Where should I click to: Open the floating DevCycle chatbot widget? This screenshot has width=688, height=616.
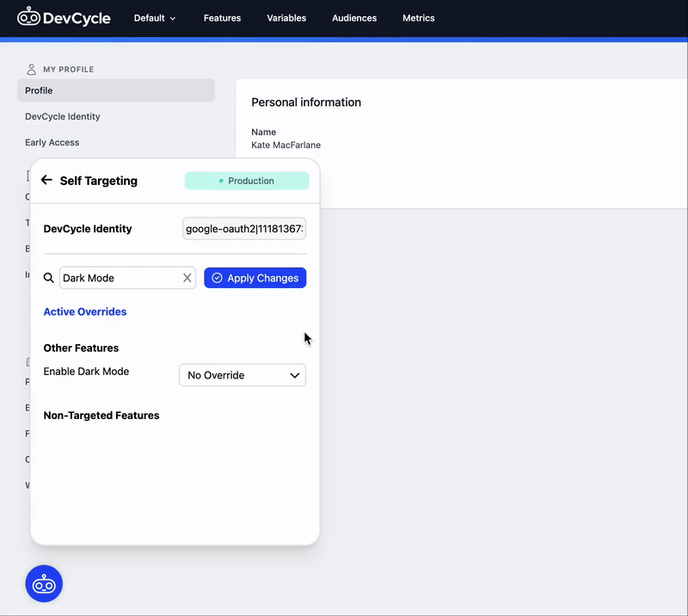44,583
